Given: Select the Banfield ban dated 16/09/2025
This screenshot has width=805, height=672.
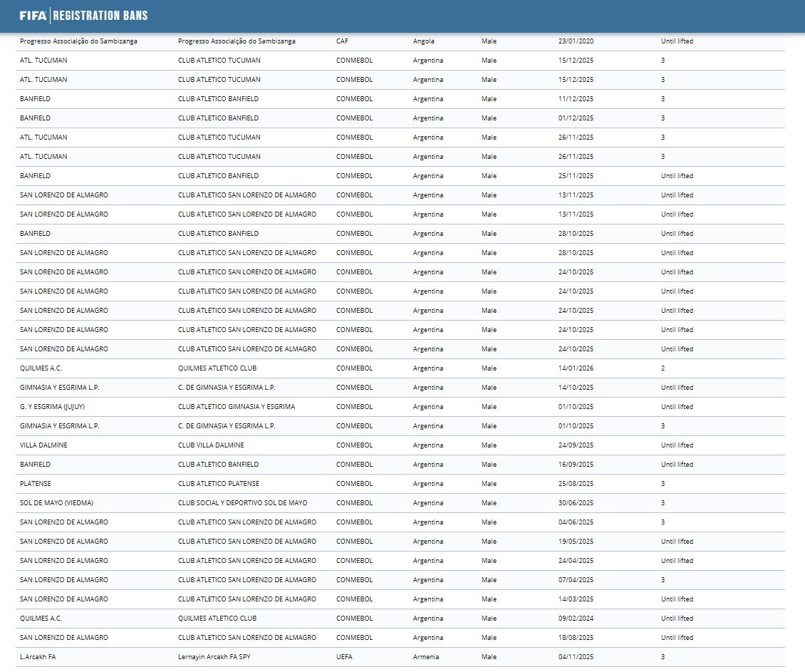Looking at the screenshot, I should (x=576, y=465).
